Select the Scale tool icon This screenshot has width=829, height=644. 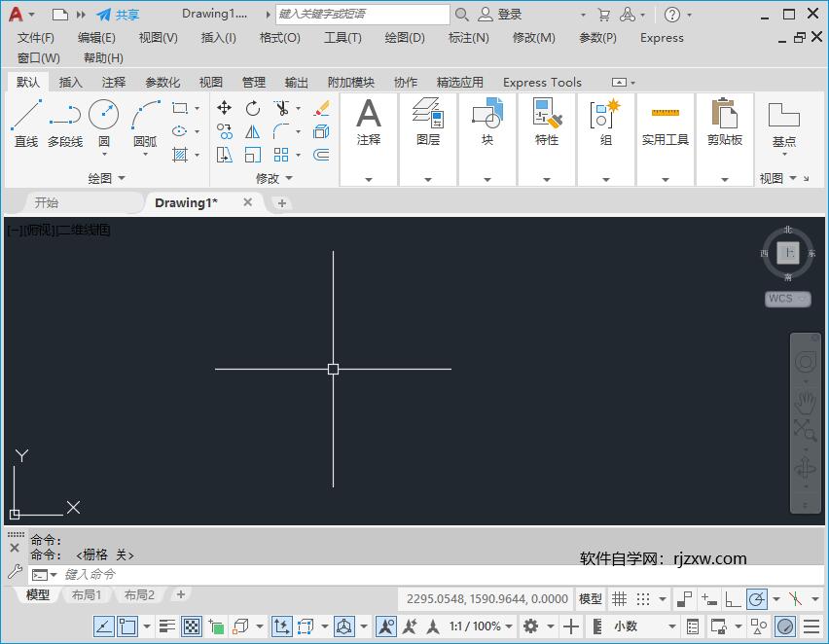pos(253,155)
